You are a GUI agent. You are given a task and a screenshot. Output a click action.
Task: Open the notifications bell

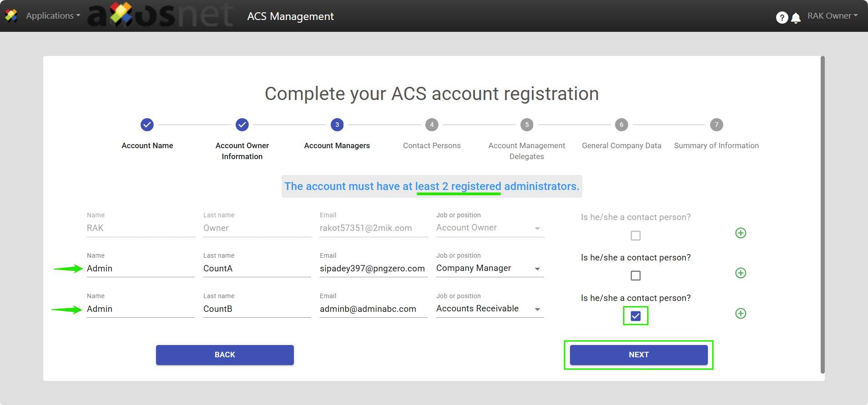point(796,18)
